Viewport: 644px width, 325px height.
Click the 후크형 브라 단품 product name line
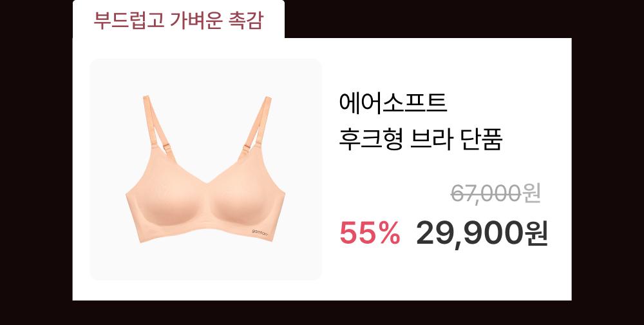click(421, 141)
